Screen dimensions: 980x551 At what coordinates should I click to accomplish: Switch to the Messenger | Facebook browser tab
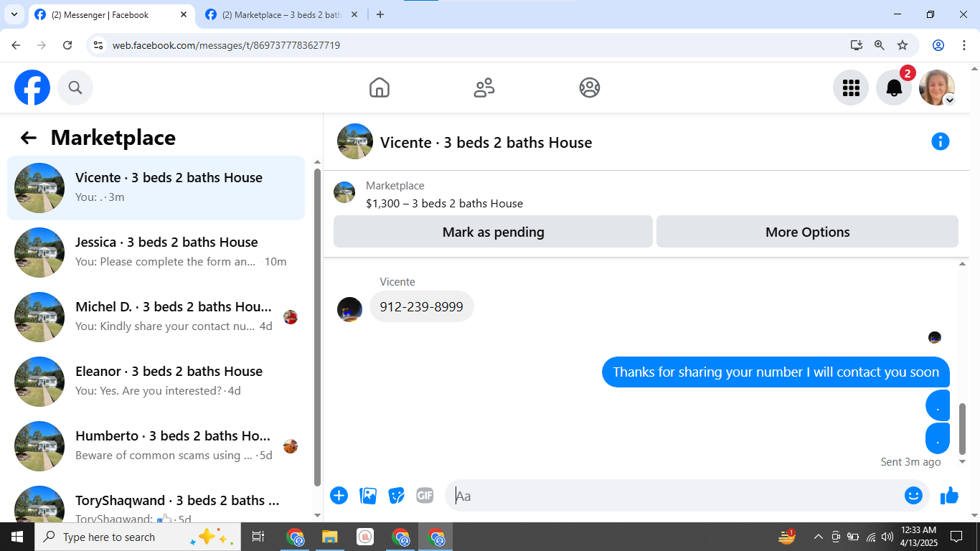point(111,14)
